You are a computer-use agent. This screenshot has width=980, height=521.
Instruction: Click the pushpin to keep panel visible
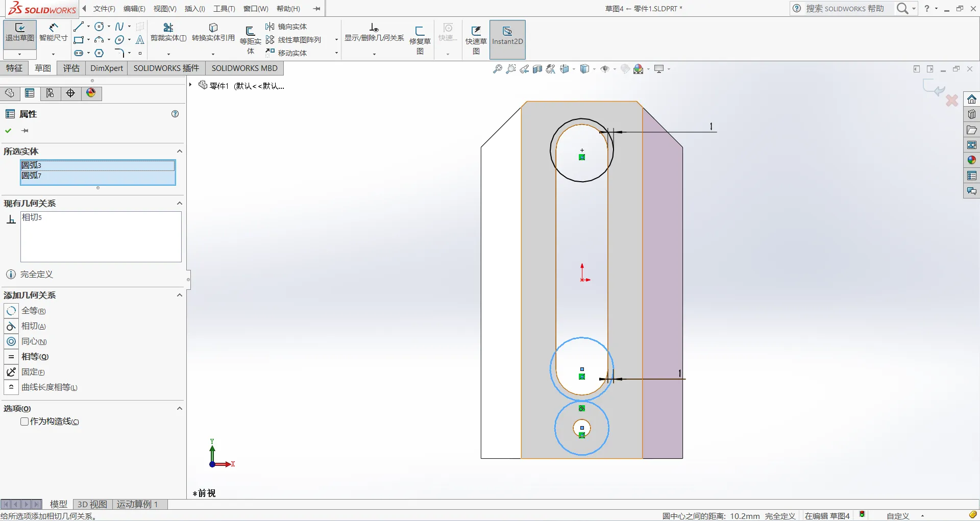click(24, 131)
